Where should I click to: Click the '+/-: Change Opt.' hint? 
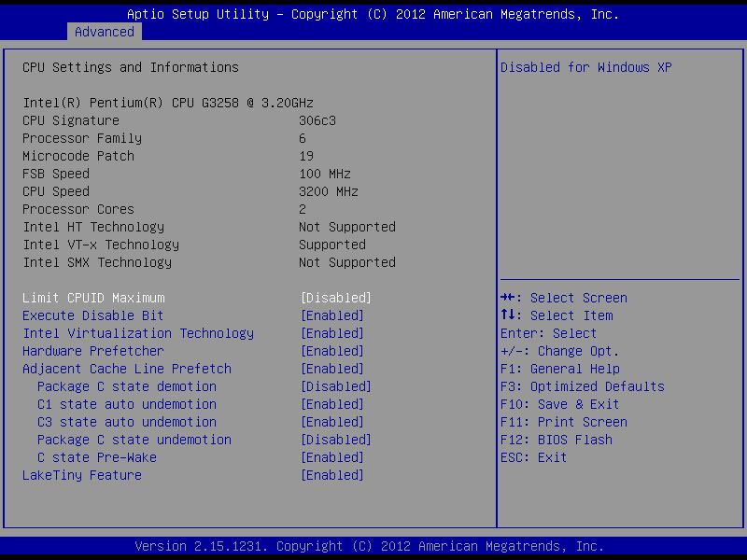[x=559, y=351]
